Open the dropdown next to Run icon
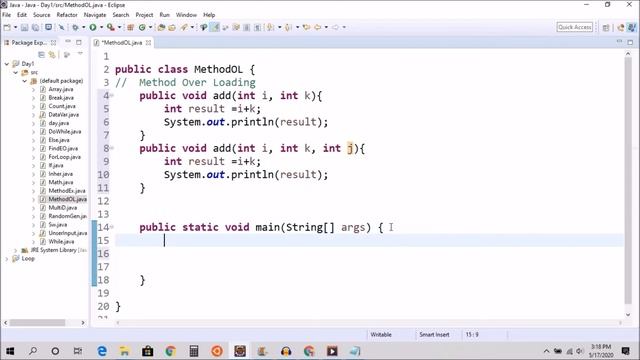Viewport: 640px width, 360px height. pos(101,27)
